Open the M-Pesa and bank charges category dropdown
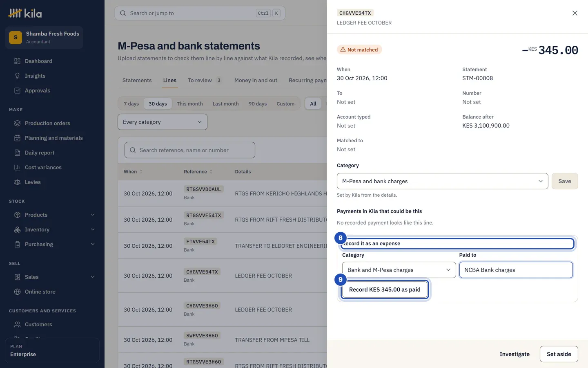588x368 pixels. coord(443,181)
